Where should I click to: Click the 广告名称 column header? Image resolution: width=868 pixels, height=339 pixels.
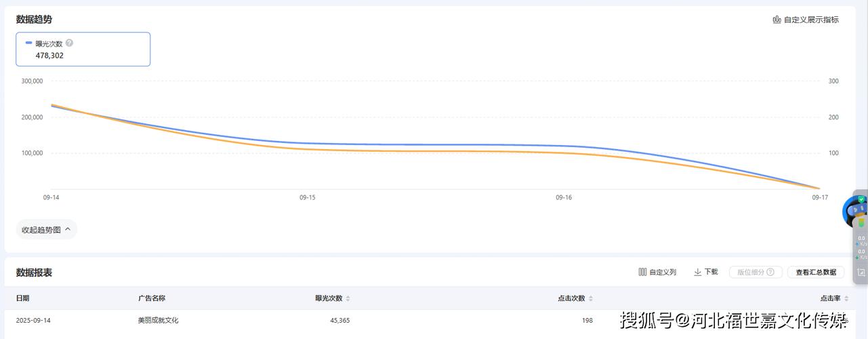coord(152,298)
